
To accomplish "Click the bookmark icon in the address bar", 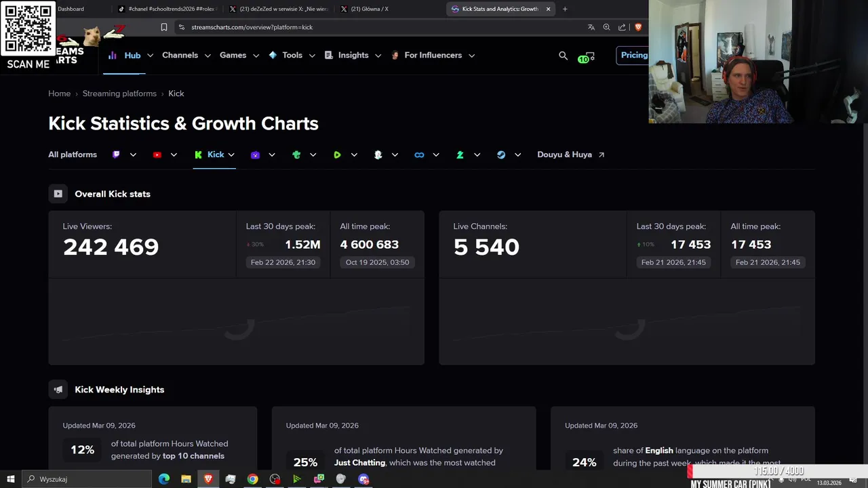I will coord(164,27).
